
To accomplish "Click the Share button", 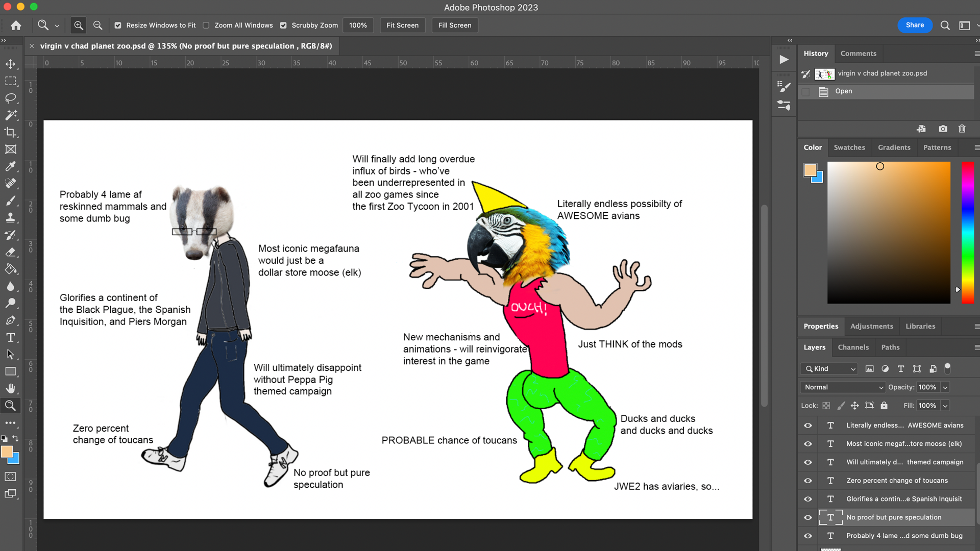I will coord(915,25).
